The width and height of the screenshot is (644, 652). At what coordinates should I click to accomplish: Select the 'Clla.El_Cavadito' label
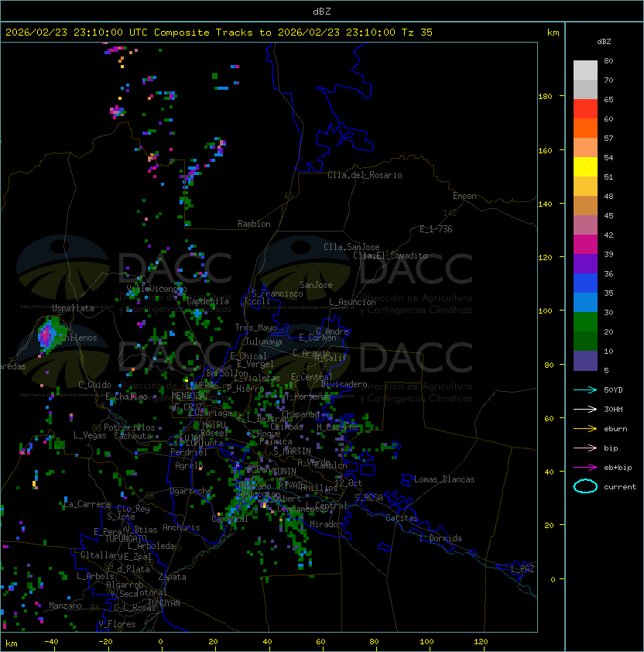(390, 256)
